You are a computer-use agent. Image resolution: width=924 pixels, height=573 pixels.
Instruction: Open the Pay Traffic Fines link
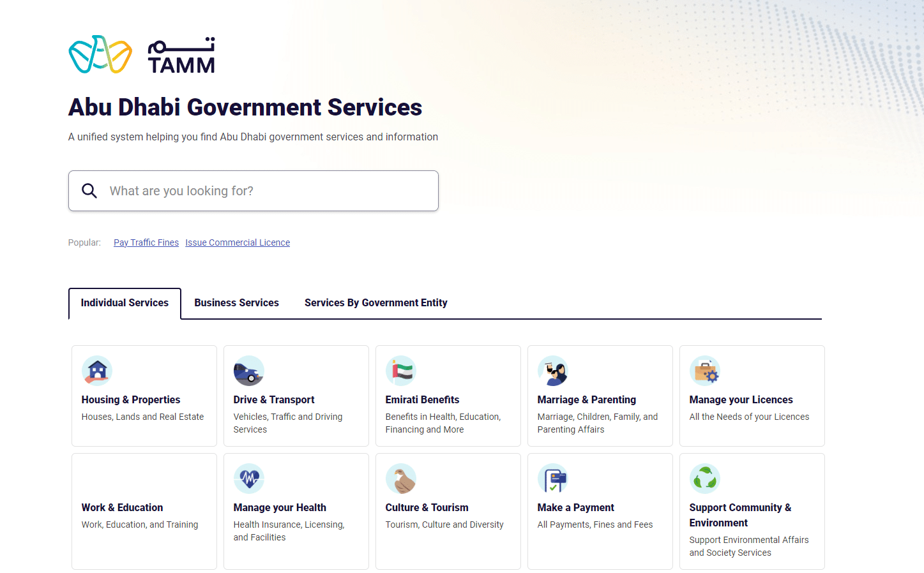click(x=146, y=242)
